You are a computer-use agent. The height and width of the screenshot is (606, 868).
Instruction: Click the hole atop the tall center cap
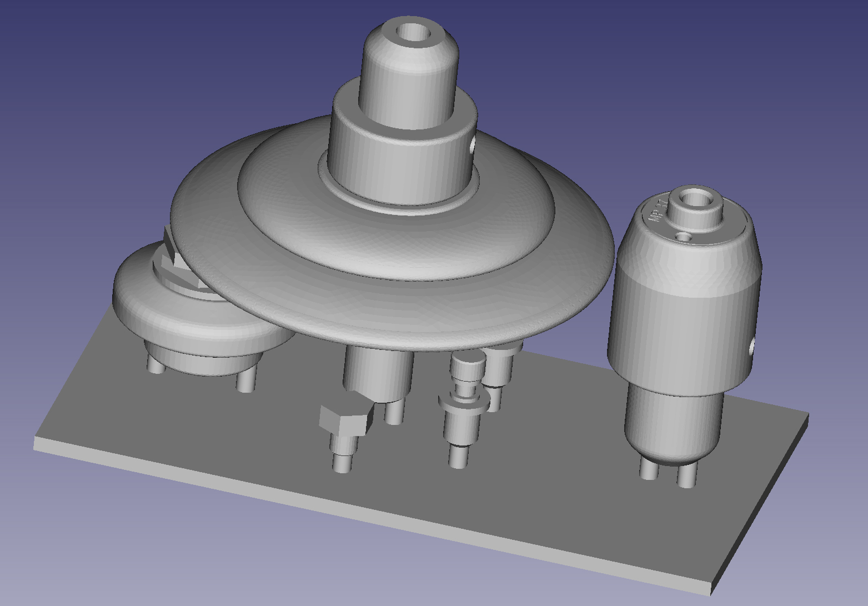point(412,32)
